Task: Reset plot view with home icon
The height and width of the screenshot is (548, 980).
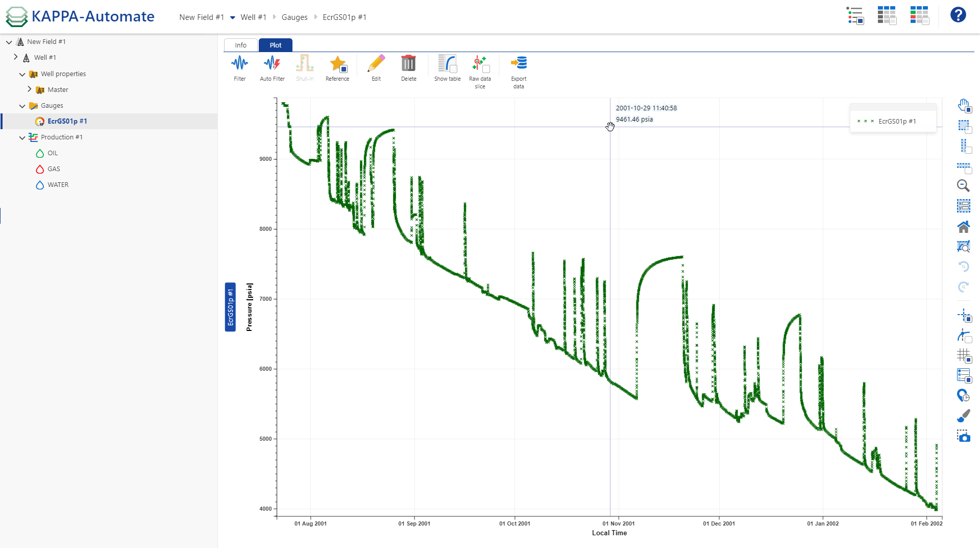Action: (x=963, y=227)
